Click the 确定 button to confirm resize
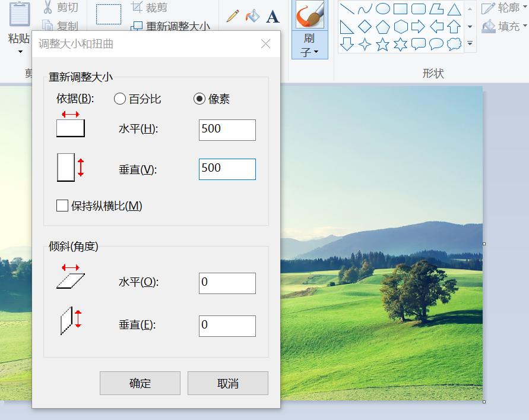529x420 pixels. (140, 383)
